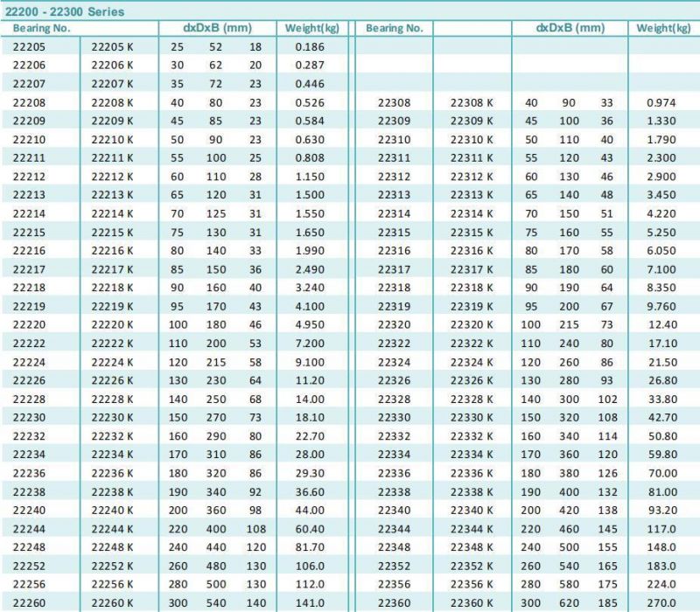Click bearing number 22334
This screenshot has height=612, width=700.
pyautogui.click(x=395, y=455)
